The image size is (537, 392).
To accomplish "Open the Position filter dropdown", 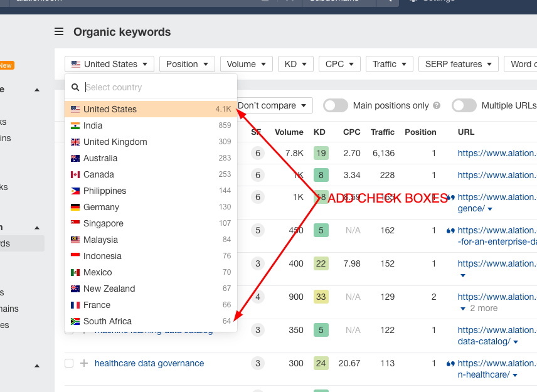I will click(187, 64).
